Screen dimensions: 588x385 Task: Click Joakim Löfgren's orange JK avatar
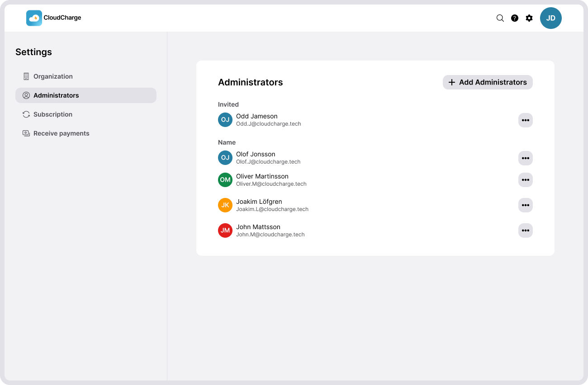[225, 205]
